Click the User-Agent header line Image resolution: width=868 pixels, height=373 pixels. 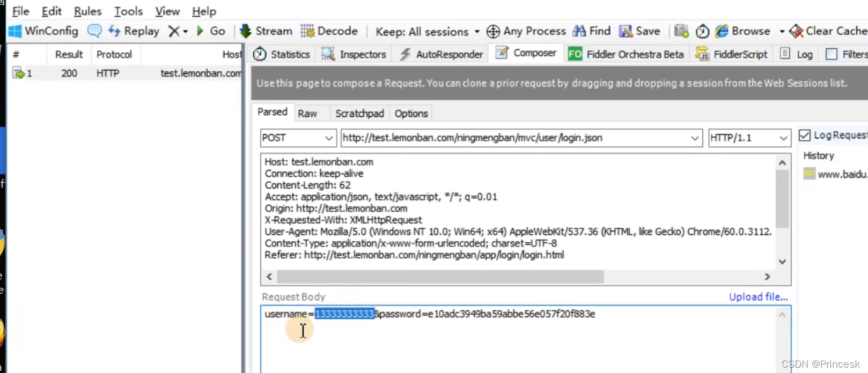click(518, 232)
